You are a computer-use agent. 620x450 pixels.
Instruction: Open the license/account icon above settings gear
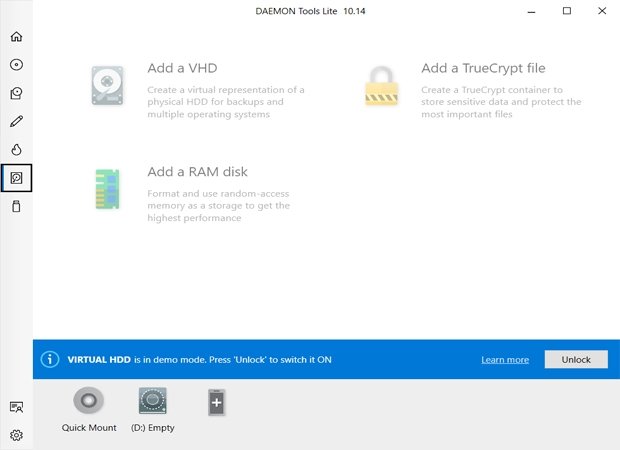point(16,407)
